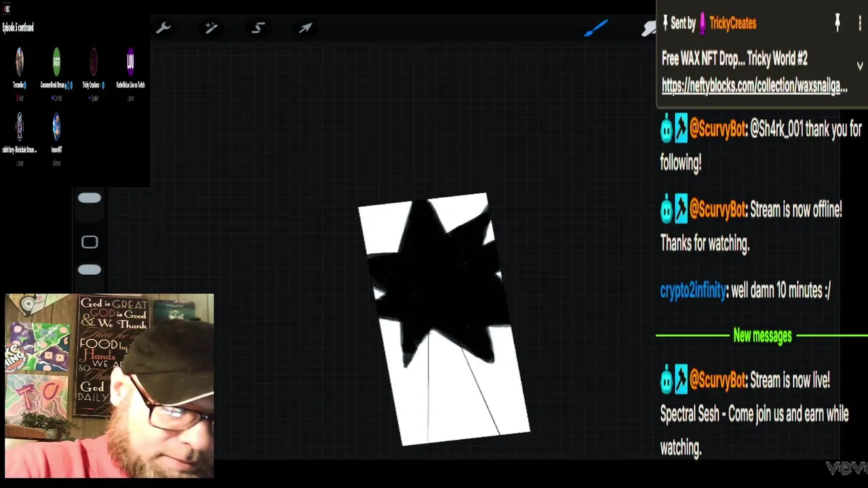
Task: Click ScurvyBot name in Stream is now offline message
Action: (717, 210)
